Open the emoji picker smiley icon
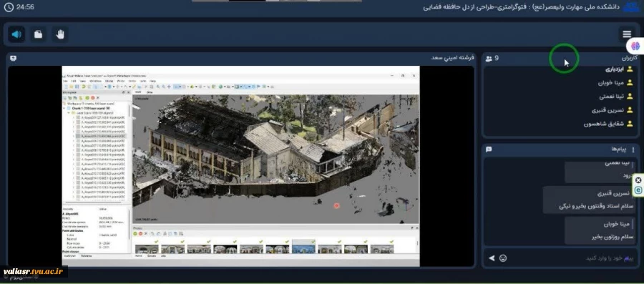 (503, 258)
